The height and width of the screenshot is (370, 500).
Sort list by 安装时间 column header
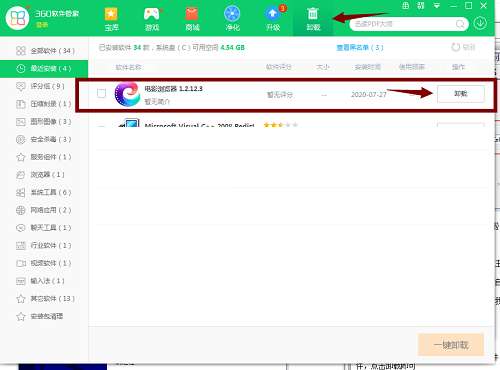[x=368, y=67]
